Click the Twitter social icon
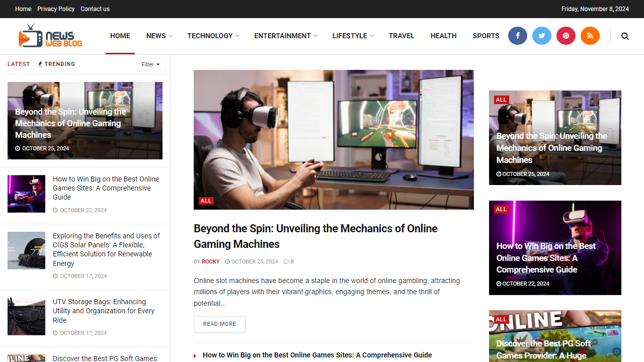 coord(541,36)
